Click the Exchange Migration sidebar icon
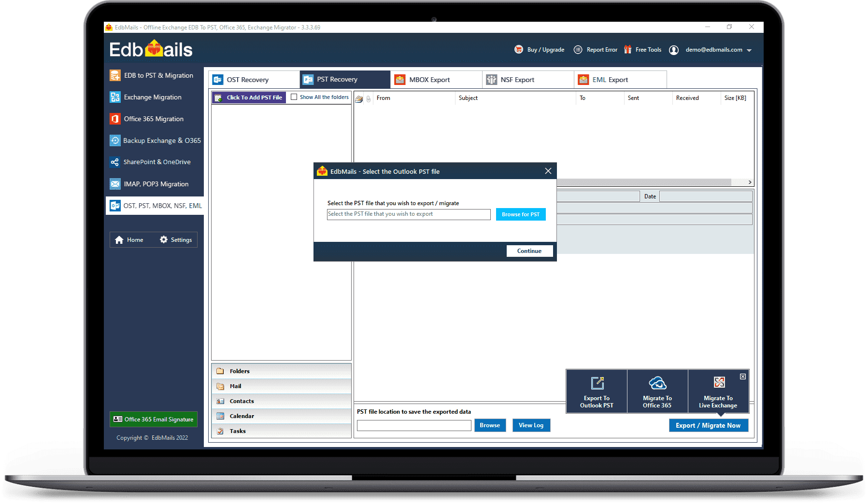Viewport: 868px width, 503px height. click(x=115, y=97)
